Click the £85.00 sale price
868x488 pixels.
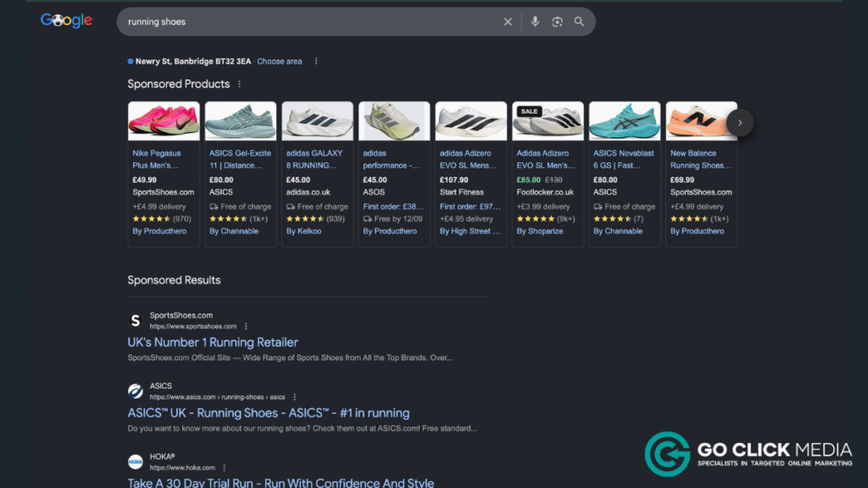529,180
